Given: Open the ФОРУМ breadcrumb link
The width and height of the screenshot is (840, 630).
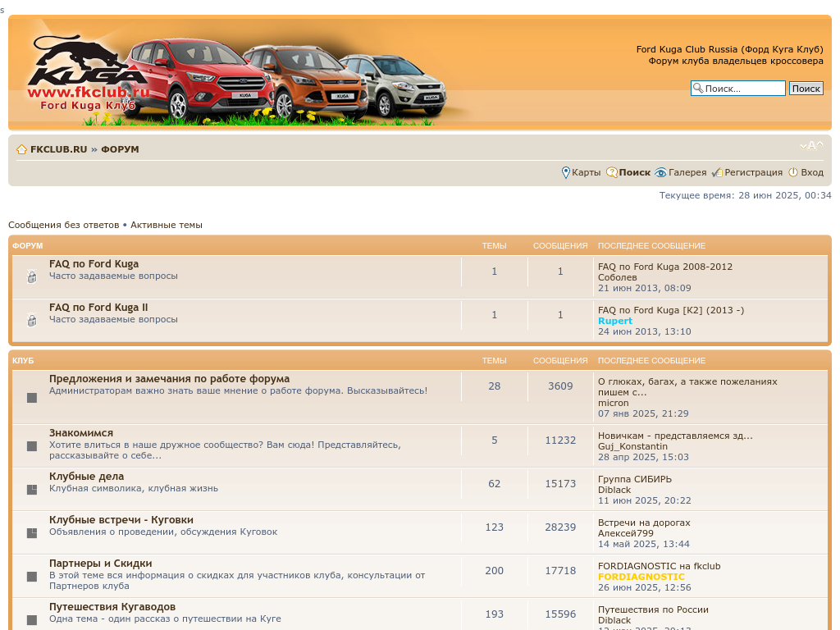Looking at the screenshot, I should [x=120, y=149].
